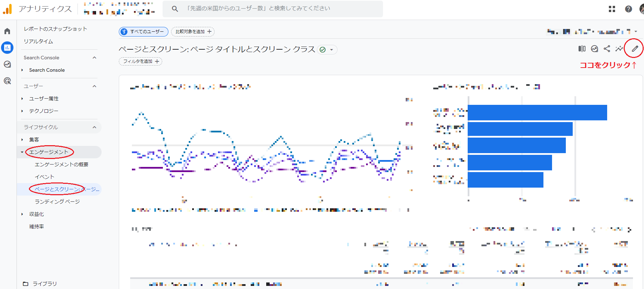Click the sparkline insights icon
644x289 pixels.
point(619,49)
